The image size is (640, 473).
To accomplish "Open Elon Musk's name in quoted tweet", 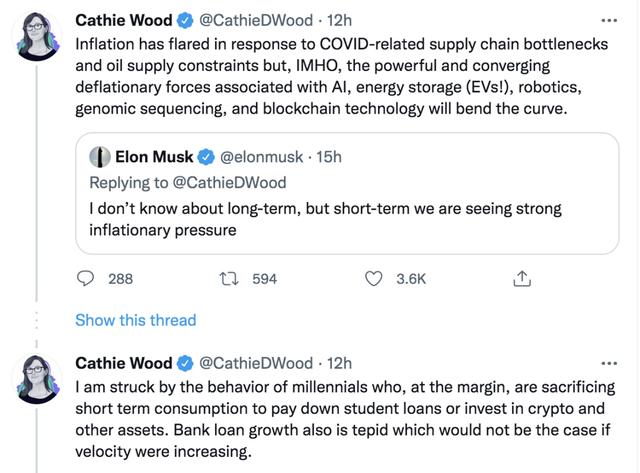I will [154, 157].
